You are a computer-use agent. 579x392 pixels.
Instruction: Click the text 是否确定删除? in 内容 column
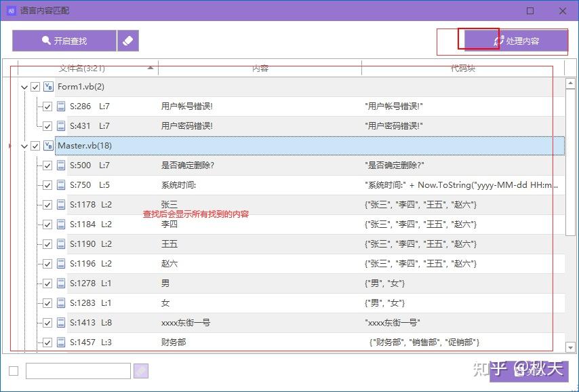pos(188,165)
